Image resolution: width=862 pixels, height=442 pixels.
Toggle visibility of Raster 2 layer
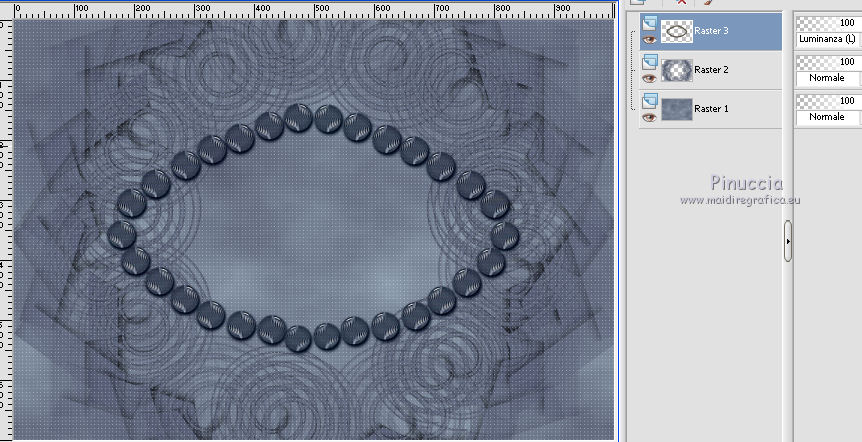[x=649, y=79]
